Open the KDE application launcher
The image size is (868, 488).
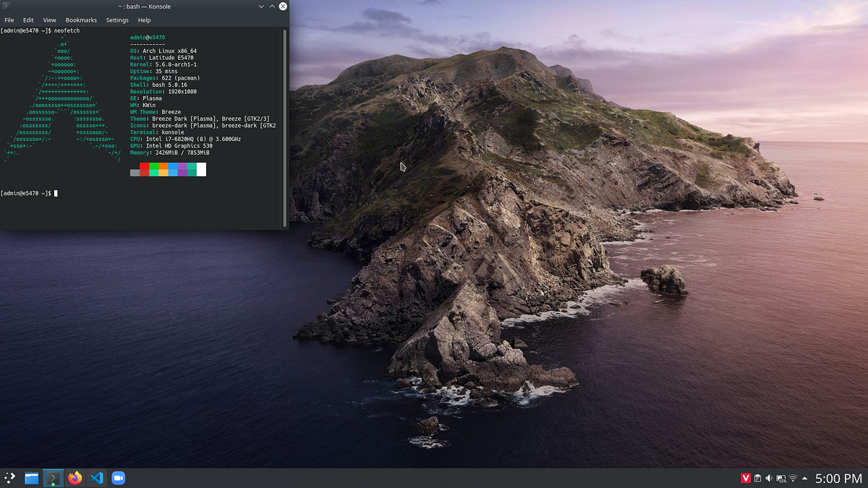9,478
